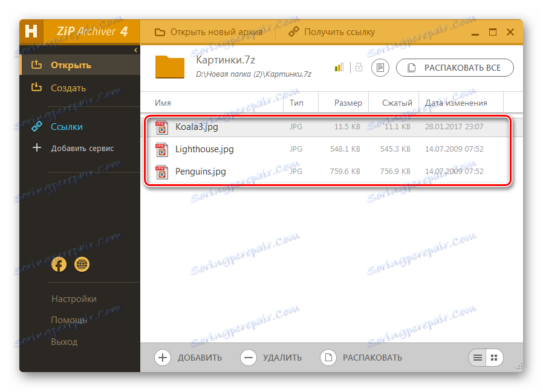Open the website globe icon

82,265
